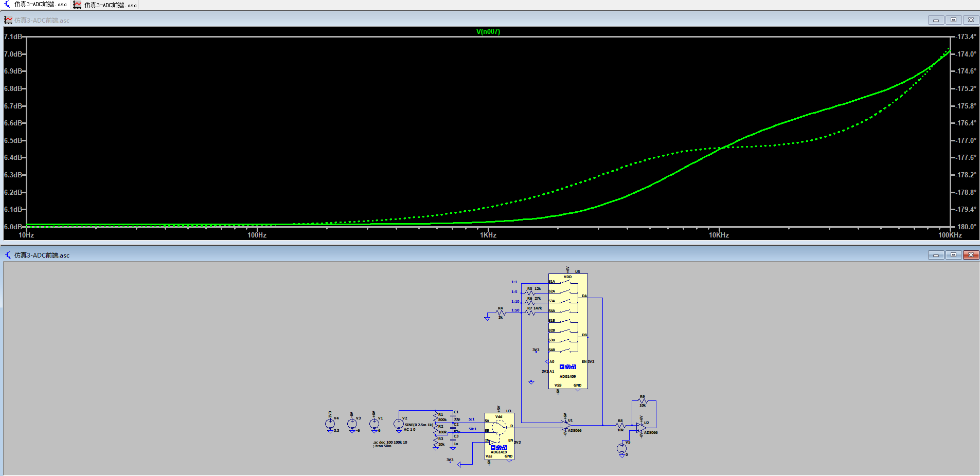Click the U2 AD8066 op-amp symbol
Viewport: 980px width, 476px height.
point(641,427)
